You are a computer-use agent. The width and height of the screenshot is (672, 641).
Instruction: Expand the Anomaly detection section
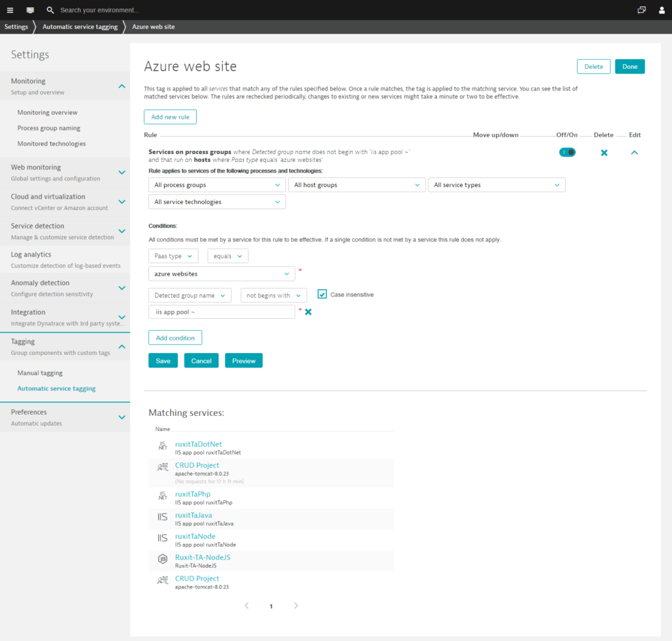121,288
